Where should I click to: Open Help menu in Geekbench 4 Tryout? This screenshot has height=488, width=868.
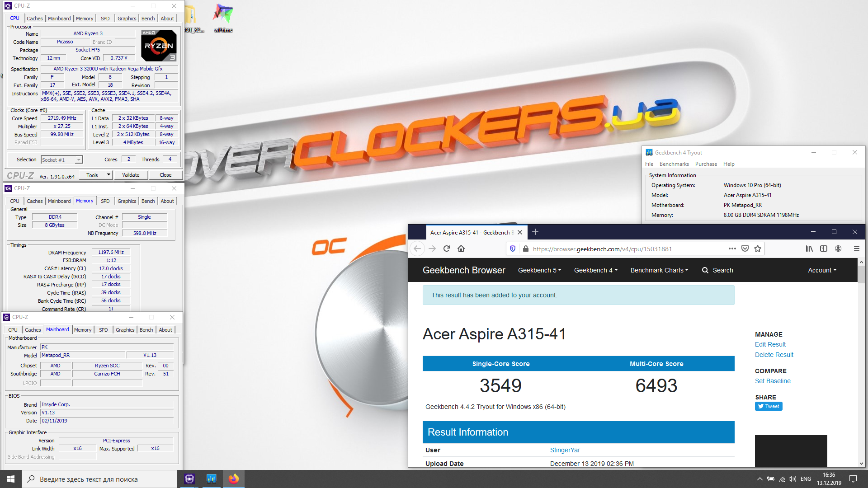(729, 164)
